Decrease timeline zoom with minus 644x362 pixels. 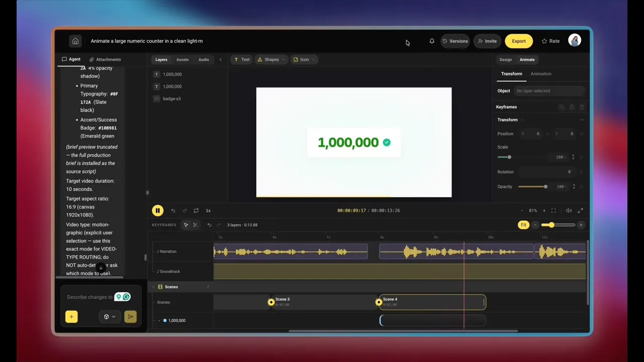[x=535, y=225]
